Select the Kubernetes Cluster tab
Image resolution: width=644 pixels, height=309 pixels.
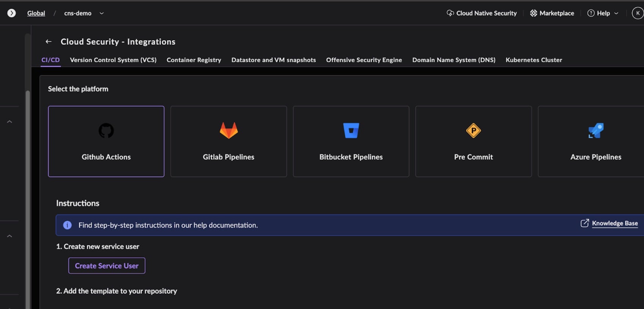coord(534,60)
